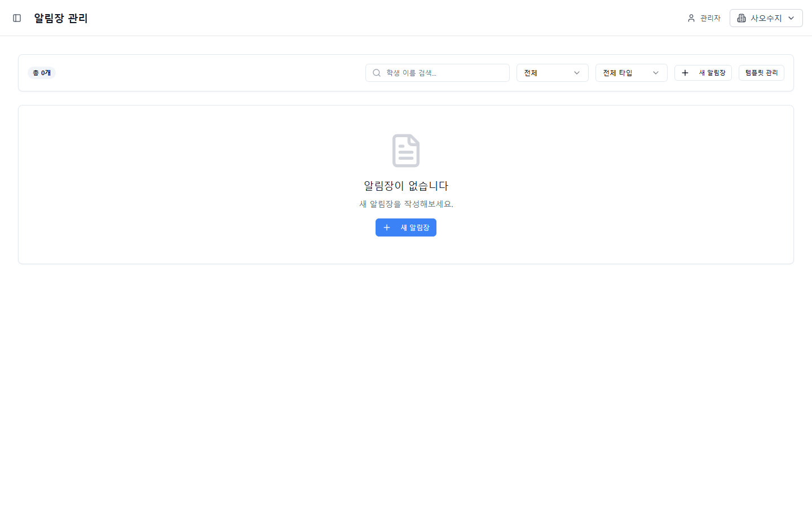The height and width of the screenshot is (508, 812).
Task: Open the 사오수지 school selector dropdown
Action: pos(766,17)
